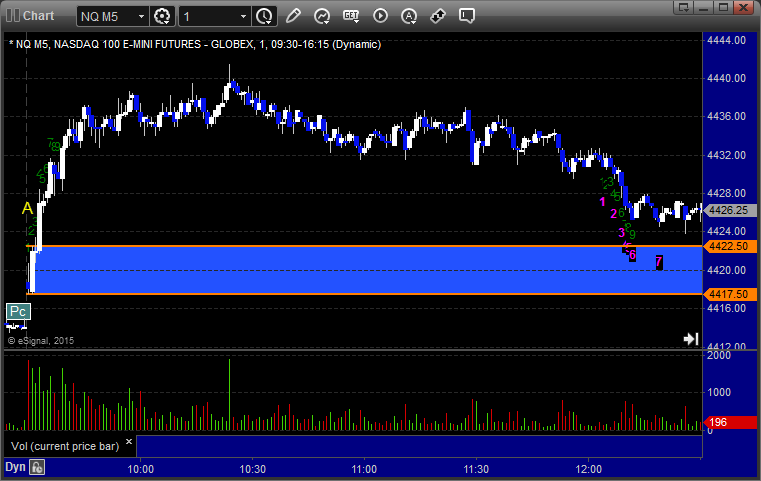Open the studies chart-line icon
This screenshot has width=761, height=481.
pos(322,16)
